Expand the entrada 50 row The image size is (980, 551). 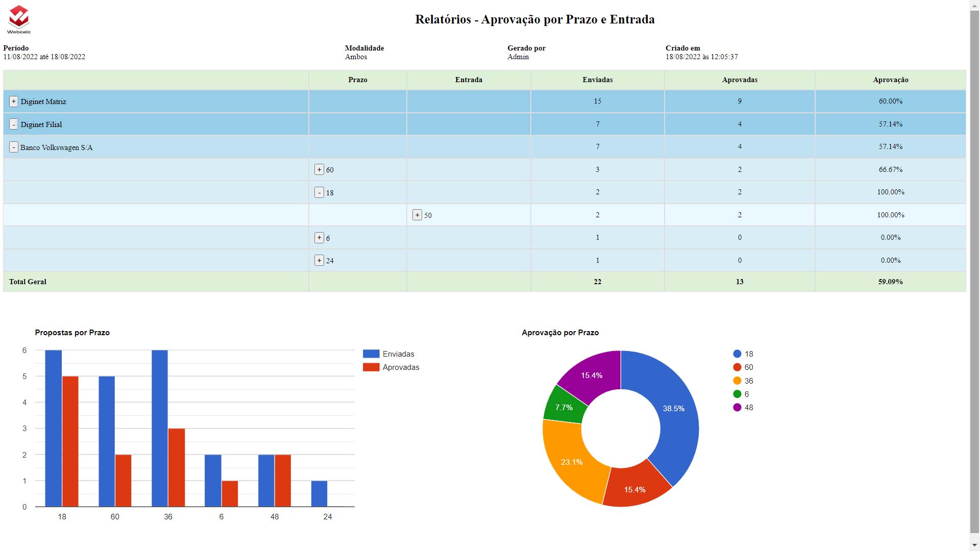[417, 215]
